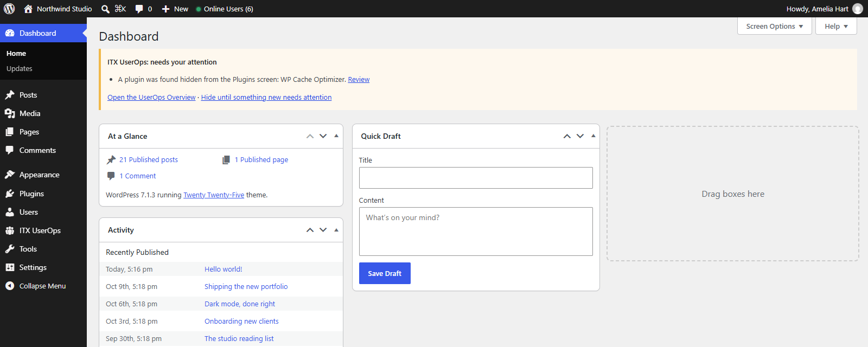
Task: Click the green Online Users status dot
Action: (x=199, y=9)
